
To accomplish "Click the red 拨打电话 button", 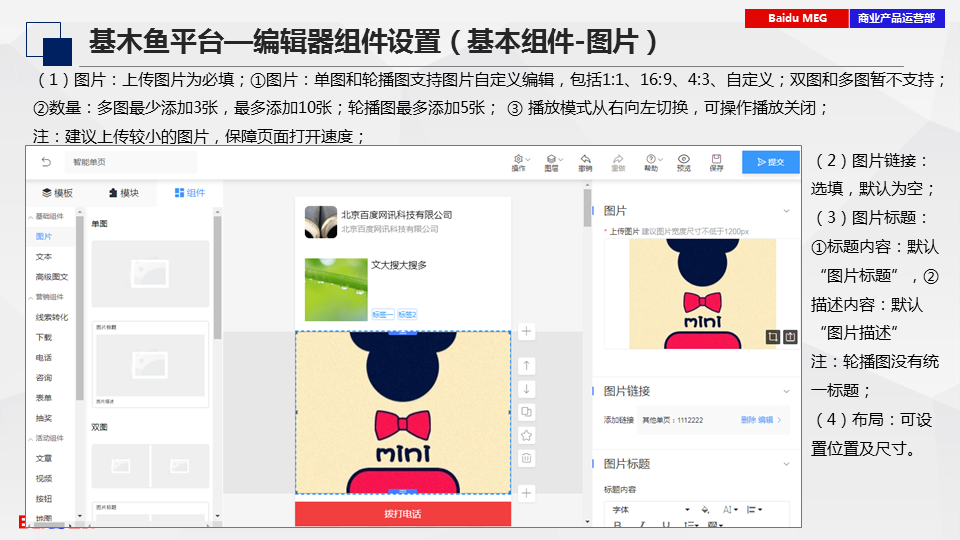I will 403,514.
